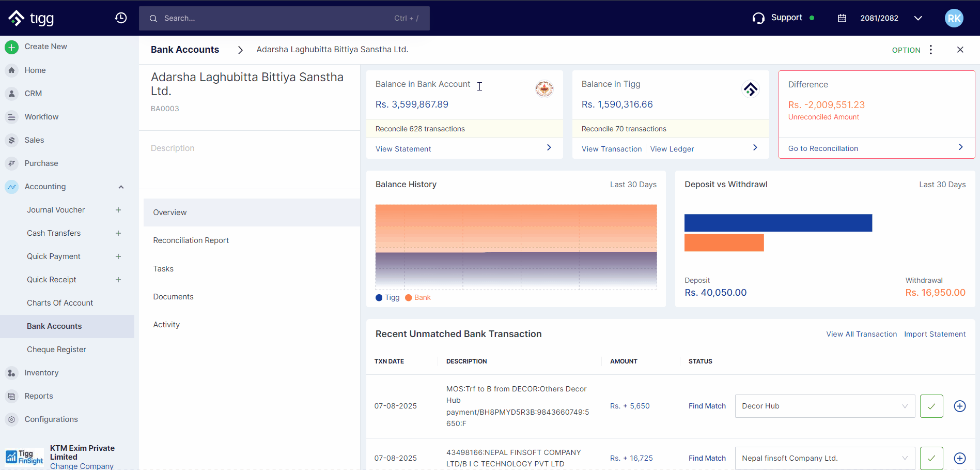Open the Decor Hub ledger dropdown
Viewport: 980px width, 470px height.
pos(825,406)
